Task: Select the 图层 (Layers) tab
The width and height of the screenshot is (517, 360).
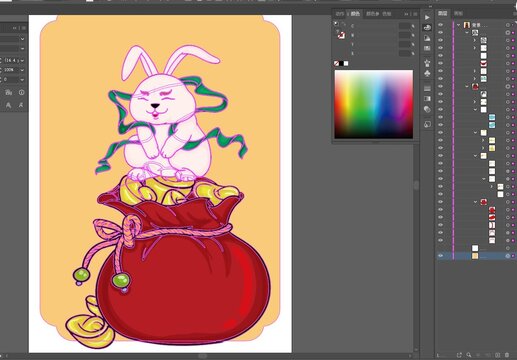Action: 443,13
